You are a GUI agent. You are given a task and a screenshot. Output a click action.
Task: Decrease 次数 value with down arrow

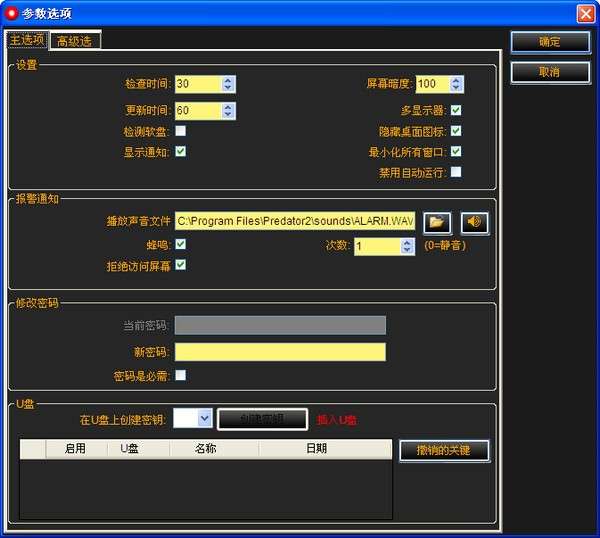point(407,250)
